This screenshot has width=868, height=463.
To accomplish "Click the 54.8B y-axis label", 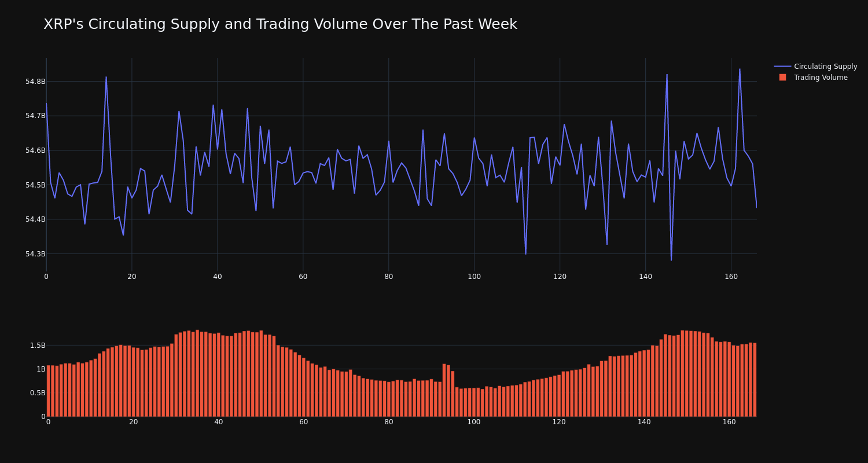I will tap(35, 82).
